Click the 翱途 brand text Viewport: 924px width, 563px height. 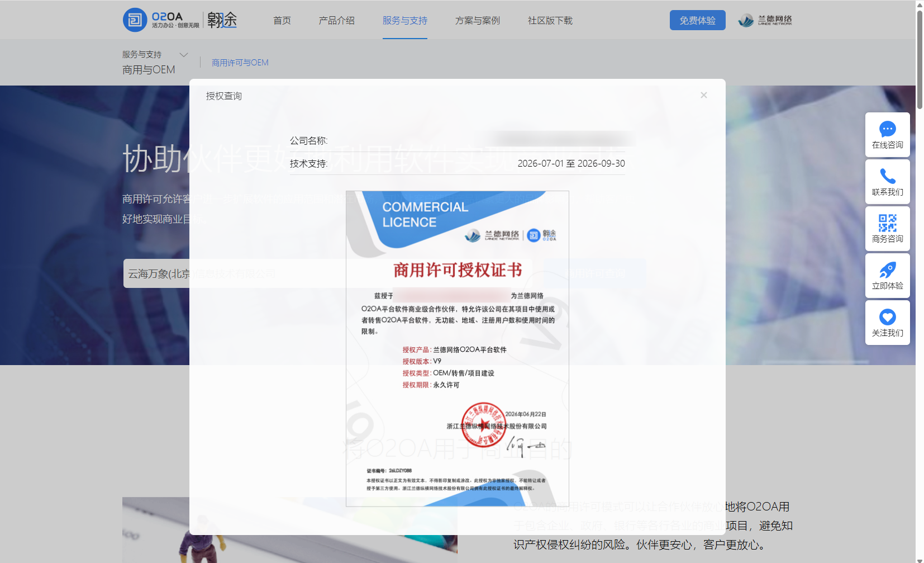(222, 20)
